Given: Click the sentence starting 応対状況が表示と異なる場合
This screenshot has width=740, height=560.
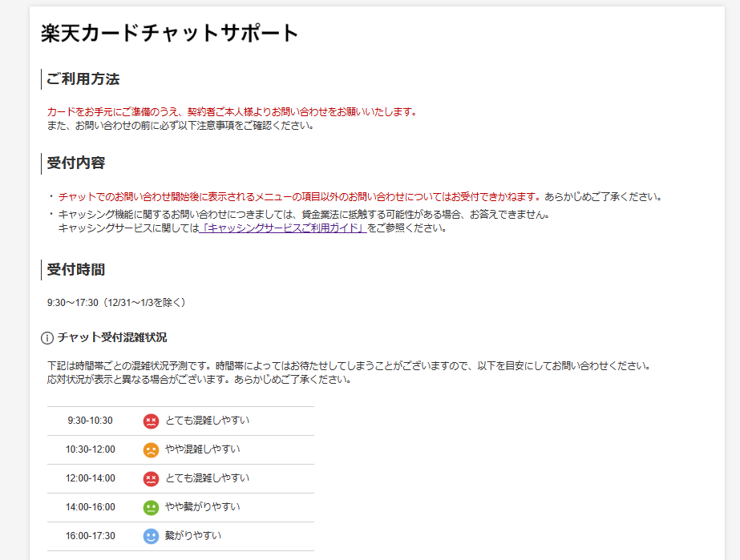Looking at the screenshot, I should point(199,379).
